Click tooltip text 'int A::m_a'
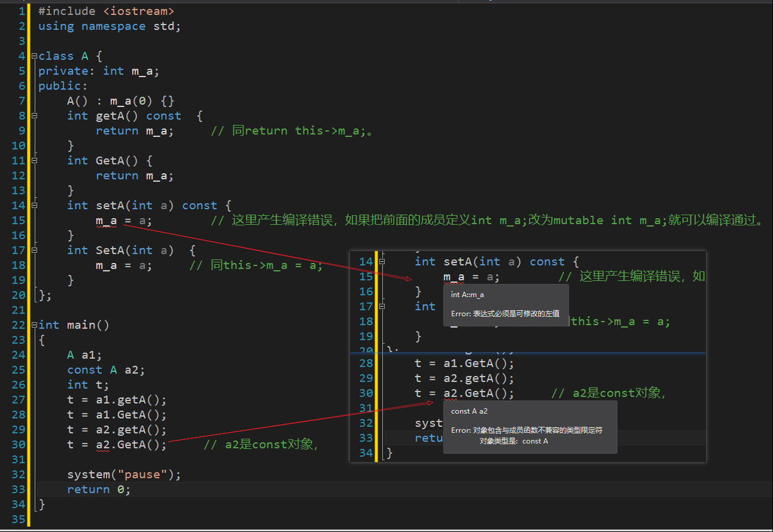The height and width of the screenshot is (532, 773). coord(467,295)
